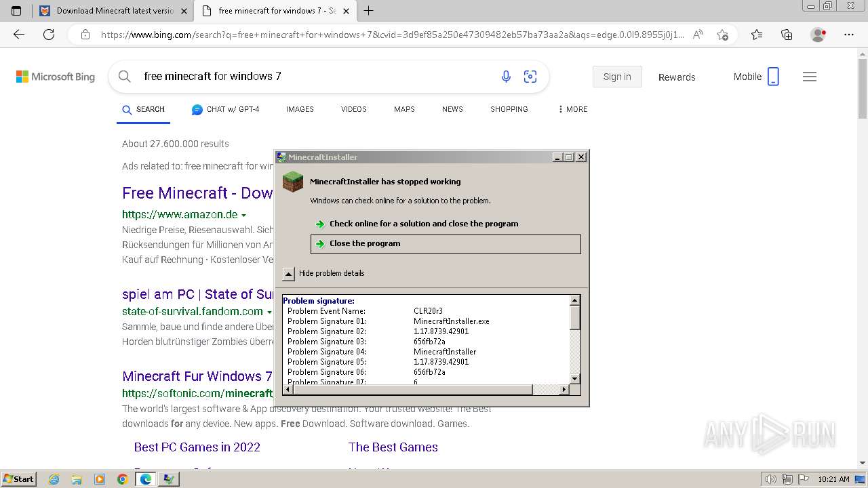The height and width of the screenshot is (488, 868).
Task: Click the volume tray icon
Action: click(x=772, y=479)
